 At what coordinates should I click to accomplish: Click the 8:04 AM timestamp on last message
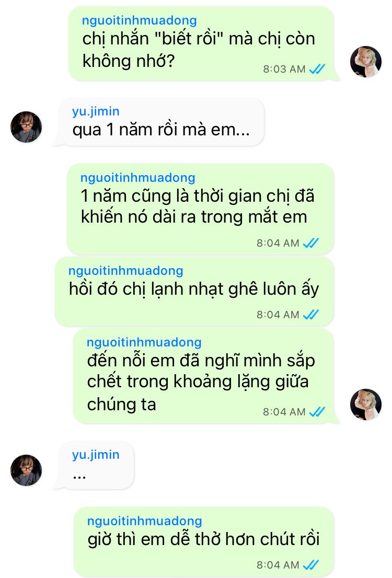coord(278,564)
